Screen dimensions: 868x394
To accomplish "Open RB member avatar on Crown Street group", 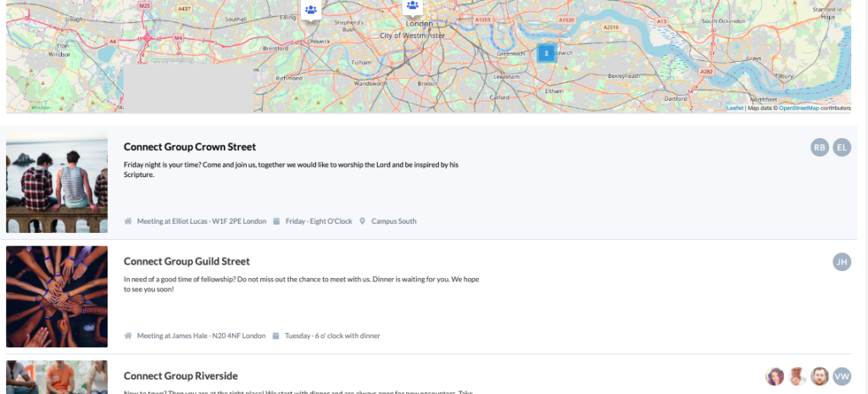I will tap(820, 147).
